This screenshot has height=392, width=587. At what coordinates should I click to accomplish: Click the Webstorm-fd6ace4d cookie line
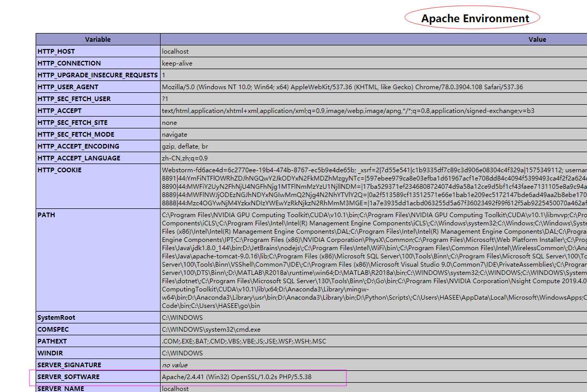point(374,170)
